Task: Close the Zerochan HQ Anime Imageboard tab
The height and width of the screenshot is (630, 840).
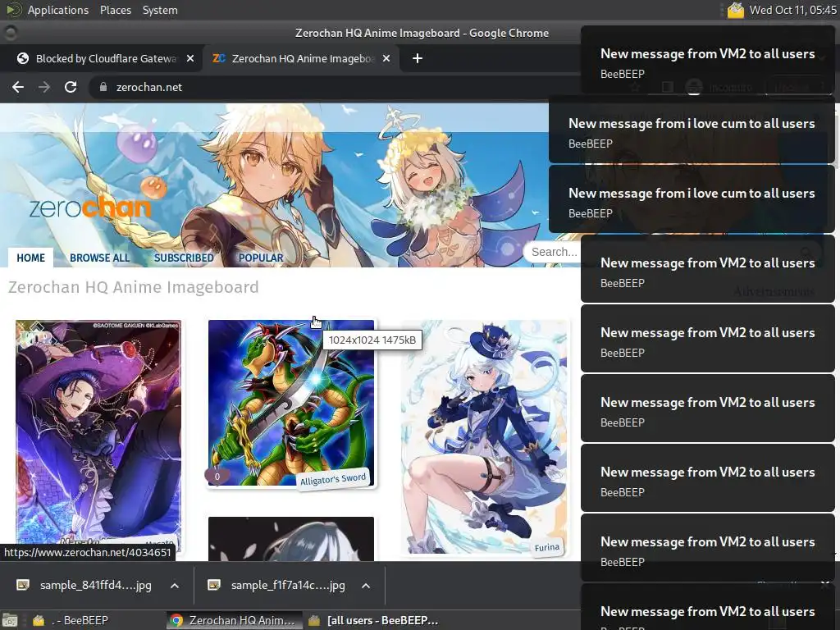Action: (386, 58)
